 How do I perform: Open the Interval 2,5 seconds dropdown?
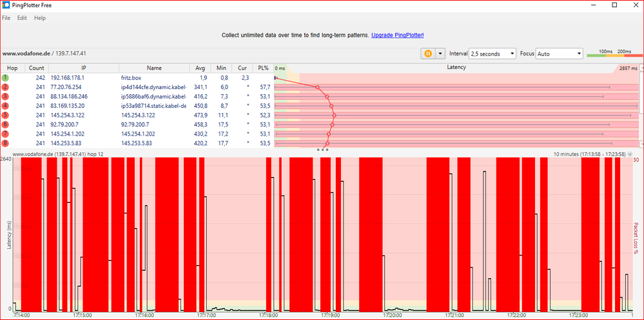click(x=493, y=54)
